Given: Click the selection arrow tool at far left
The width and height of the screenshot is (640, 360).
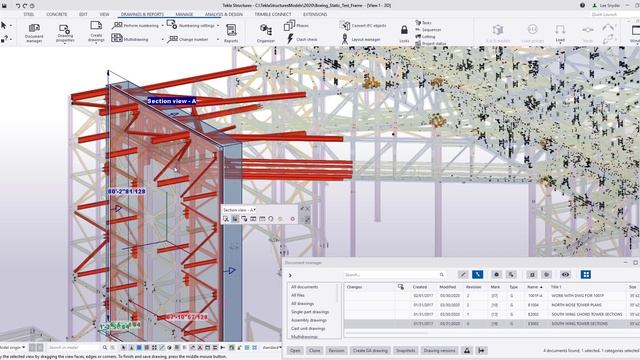Looking at the screenshot, I should pos(4,25).
